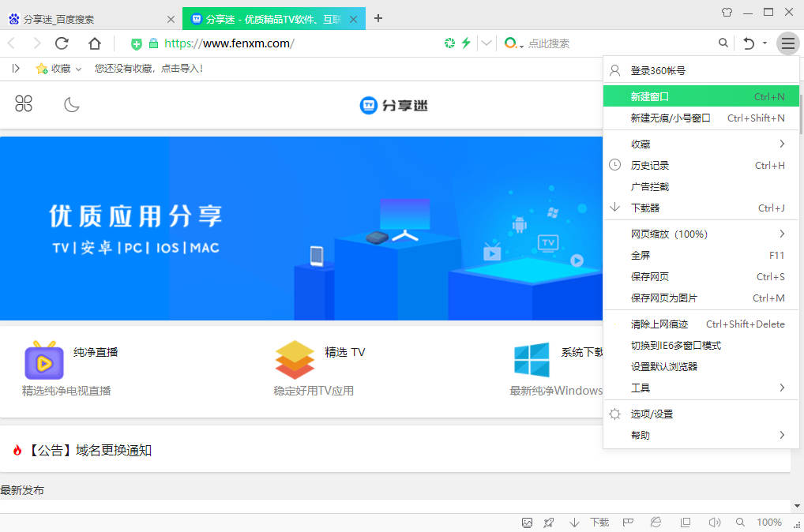The width and height of the screenshot is (804, 532).
Task: Click the flag report icon at the bottom
Action: [628, 523]
